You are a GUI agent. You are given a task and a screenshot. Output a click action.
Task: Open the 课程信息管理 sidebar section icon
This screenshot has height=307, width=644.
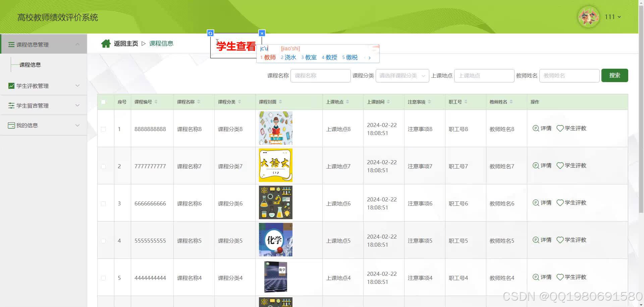click(x=11, y=44)
